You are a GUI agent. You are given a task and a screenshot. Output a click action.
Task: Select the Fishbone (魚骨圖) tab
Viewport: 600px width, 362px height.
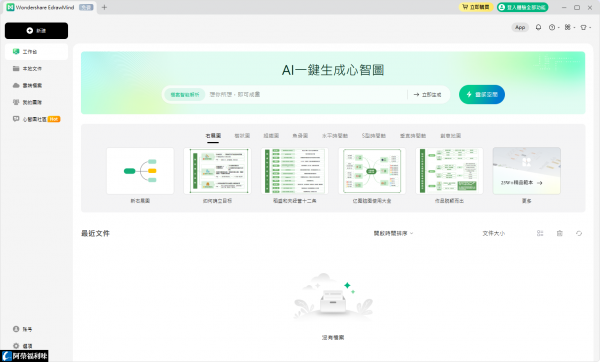(300, 136)
